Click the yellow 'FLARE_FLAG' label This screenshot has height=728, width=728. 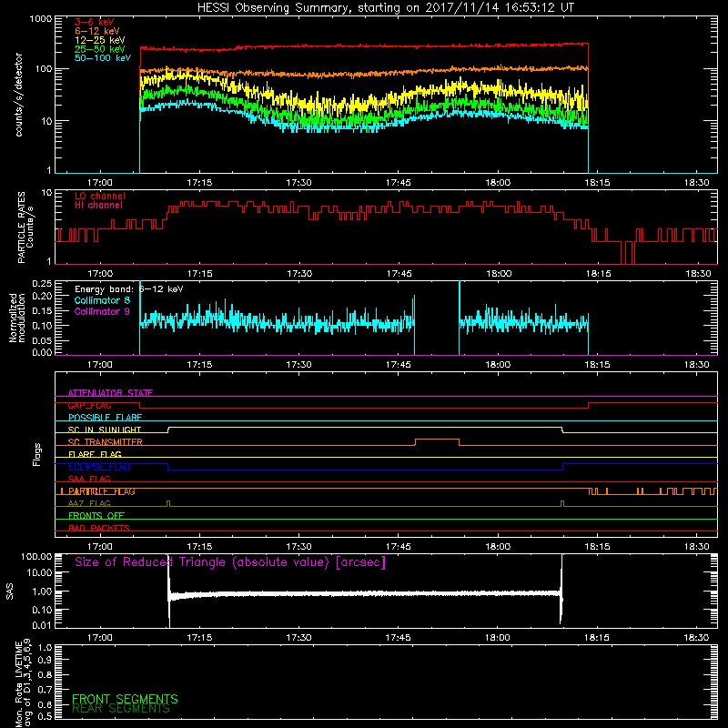[x=95, y=454]
